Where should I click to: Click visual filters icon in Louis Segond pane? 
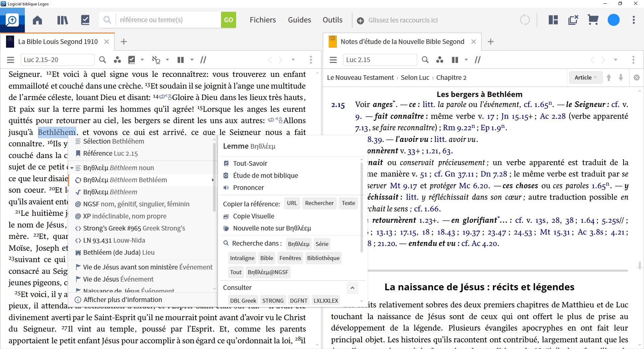coord(117,60)
